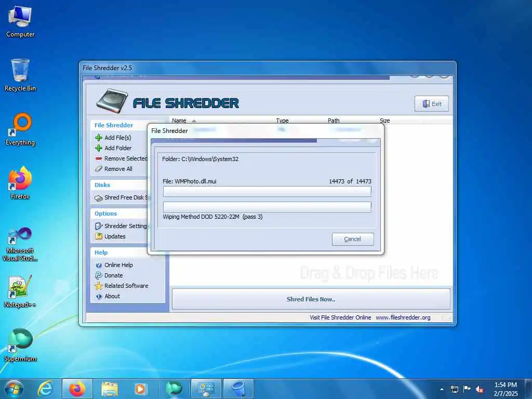Open Updates in Options section
The width and height of the screenshot is (532, 399).
pyautogui.click(x=115, y=236)
